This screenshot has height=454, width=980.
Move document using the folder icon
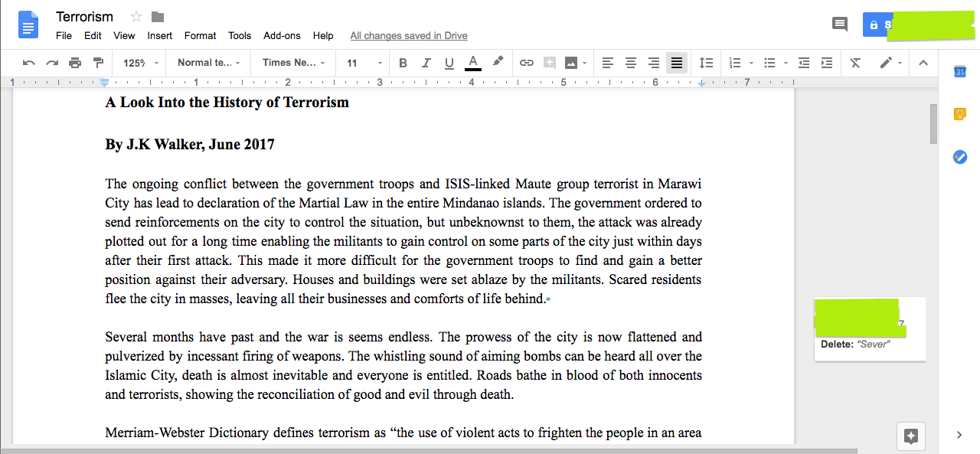tap(158, 17)
